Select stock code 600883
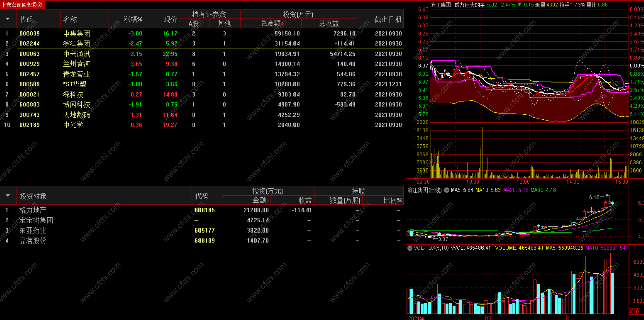644x320 pixels. [x=30, y=105]
